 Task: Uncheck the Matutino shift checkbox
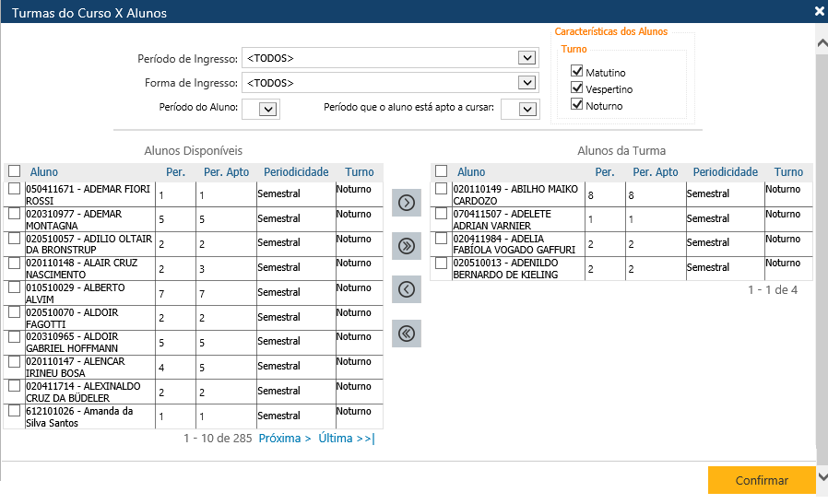pyautogui.click(x=577, y=72)
